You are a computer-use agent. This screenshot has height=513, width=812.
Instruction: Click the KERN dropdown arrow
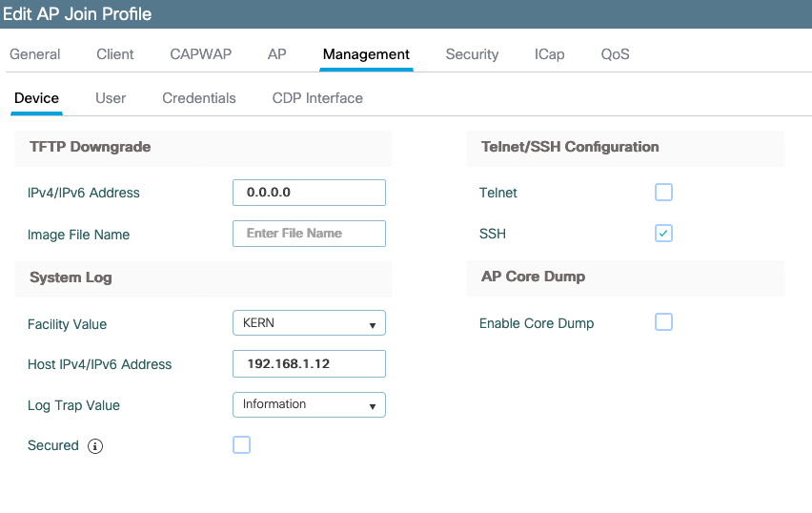tap(373, 325)
